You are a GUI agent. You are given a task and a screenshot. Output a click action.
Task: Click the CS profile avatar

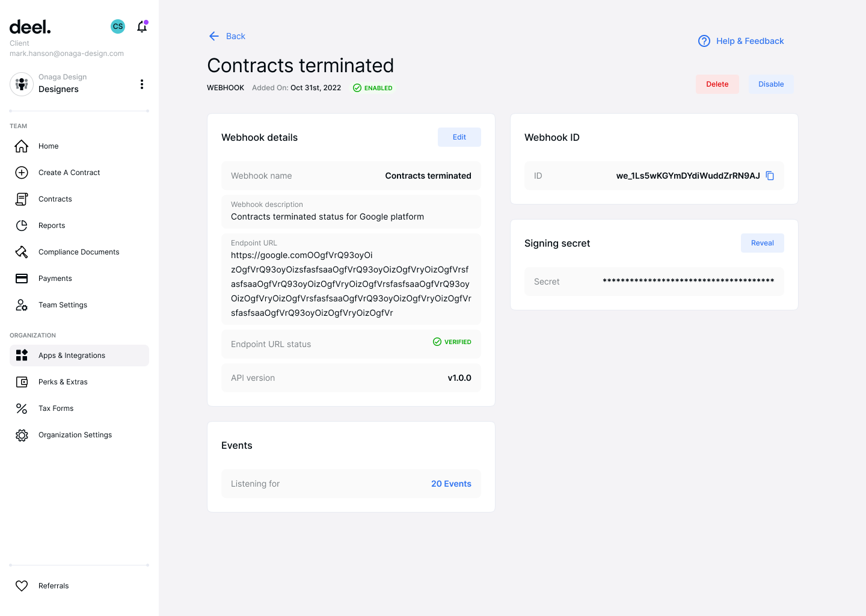tap(118, 26)
